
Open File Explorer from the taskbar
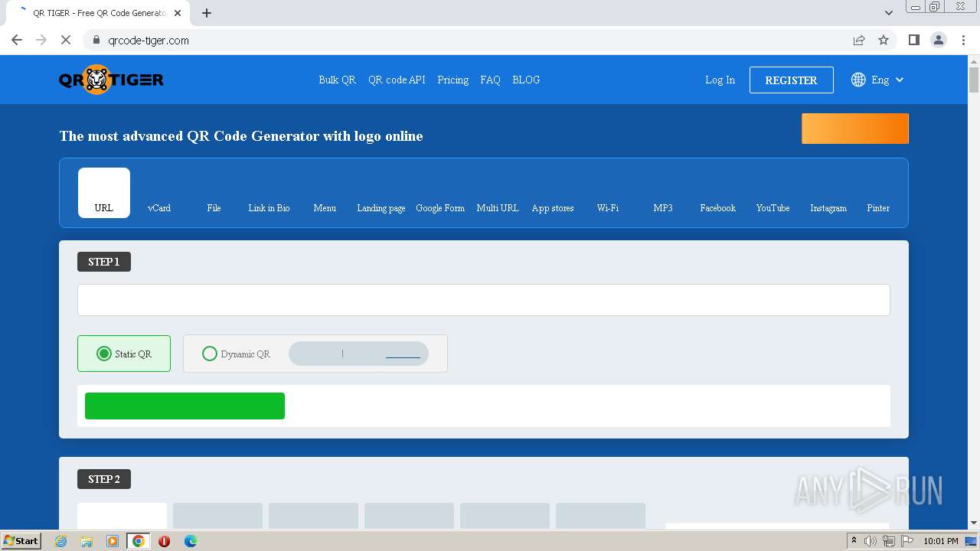87,541
